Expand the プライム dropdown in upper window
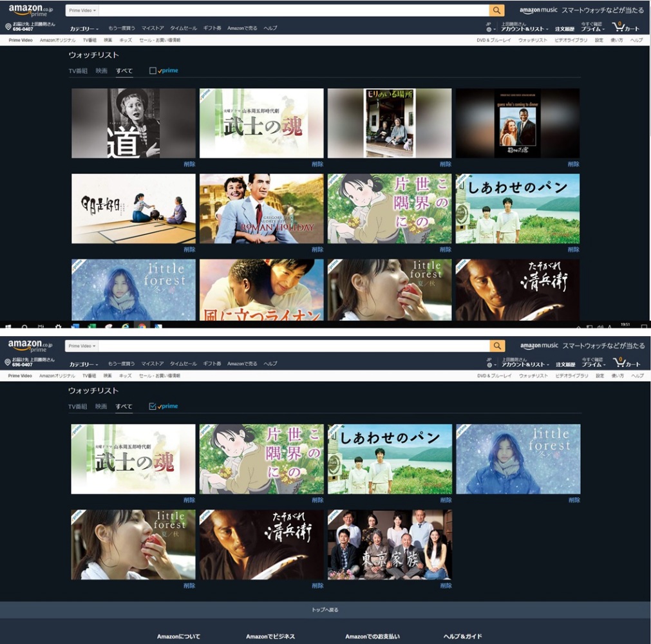The width and height of the screenshot is (651, 644). pos(592,28)
